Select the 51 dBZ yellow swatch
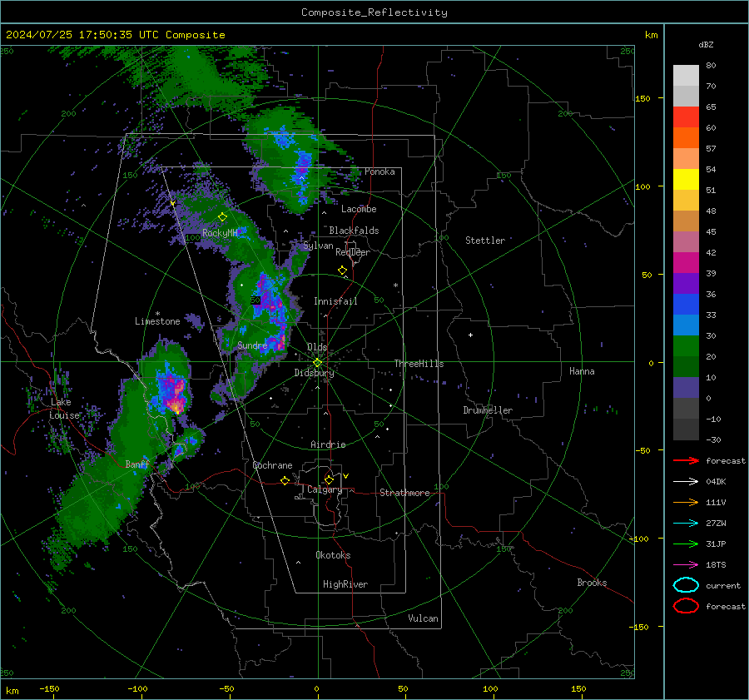The height and width of the screenshot is (700, 749). [x=686, y=179]
